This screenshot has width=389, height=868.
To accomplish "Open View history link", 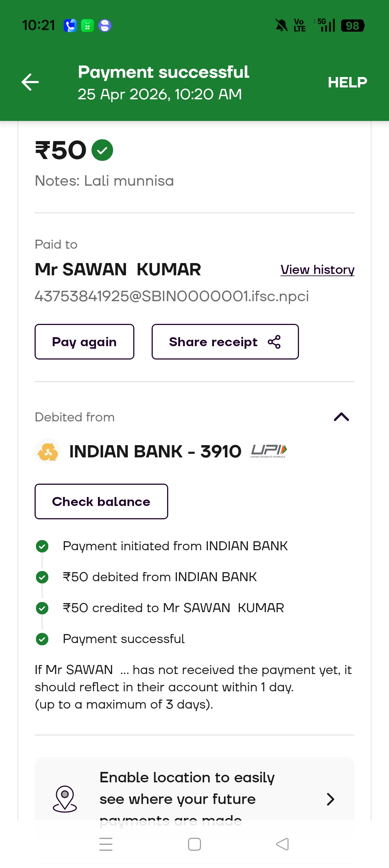I will 317,270.
